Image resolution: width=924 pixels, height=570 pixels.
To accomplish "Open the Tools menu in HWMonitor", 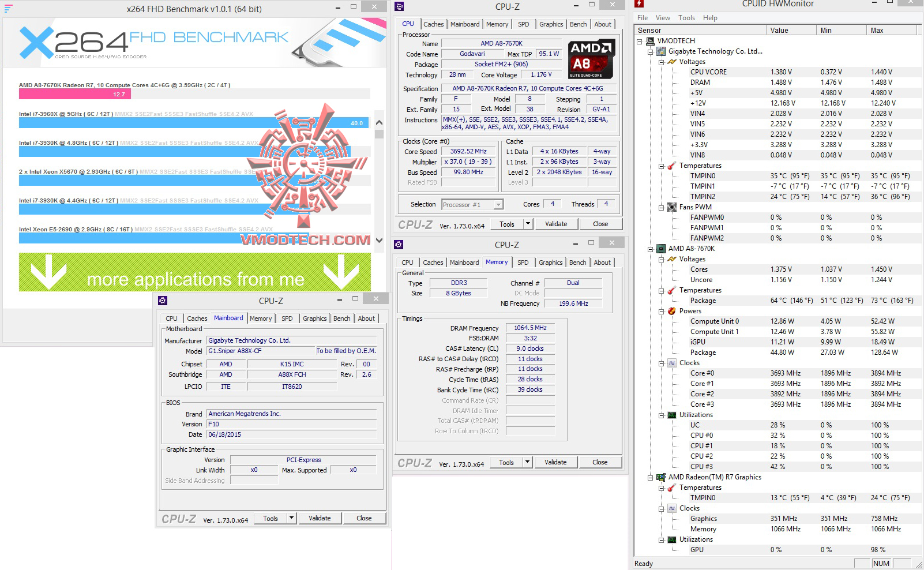I will (x=686, y=18).
